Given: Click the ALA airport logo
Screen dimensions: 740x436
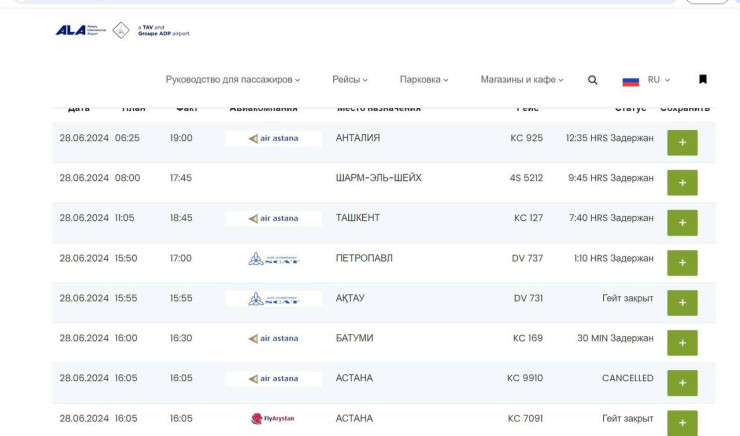Looking at the screenshot, I should pos(77,30).
